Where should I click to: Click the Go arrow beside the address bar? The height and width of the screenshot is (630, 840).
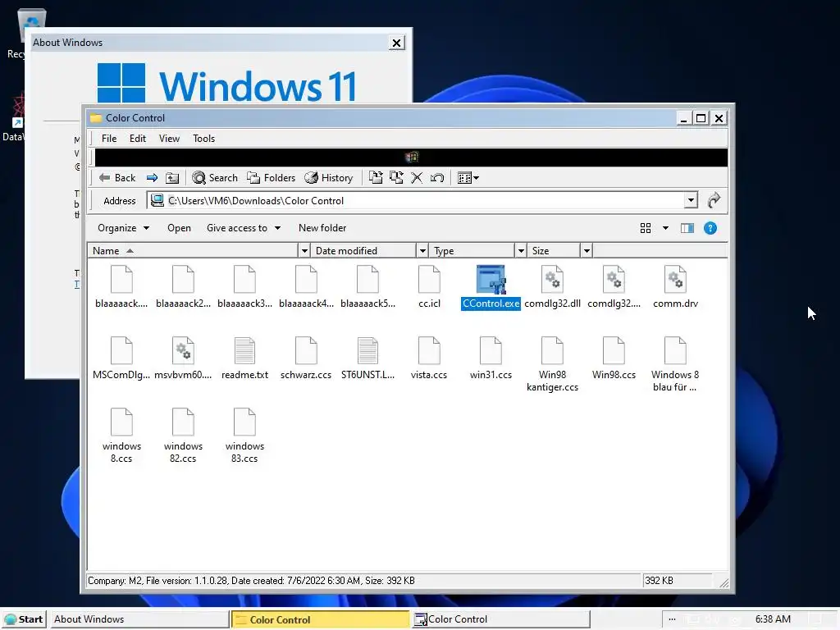pyautogui.click(x=714, y=200)
